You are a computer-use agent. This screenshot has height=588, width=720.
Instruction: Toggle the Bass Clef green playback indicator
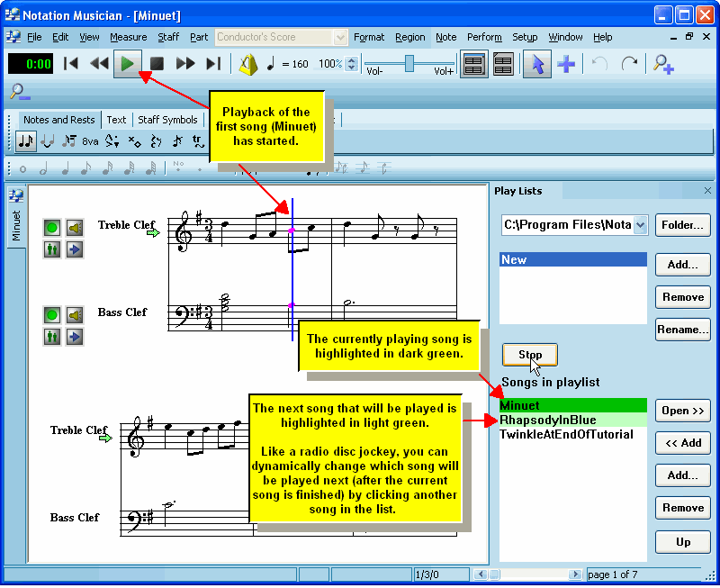(x=51, y=315)
